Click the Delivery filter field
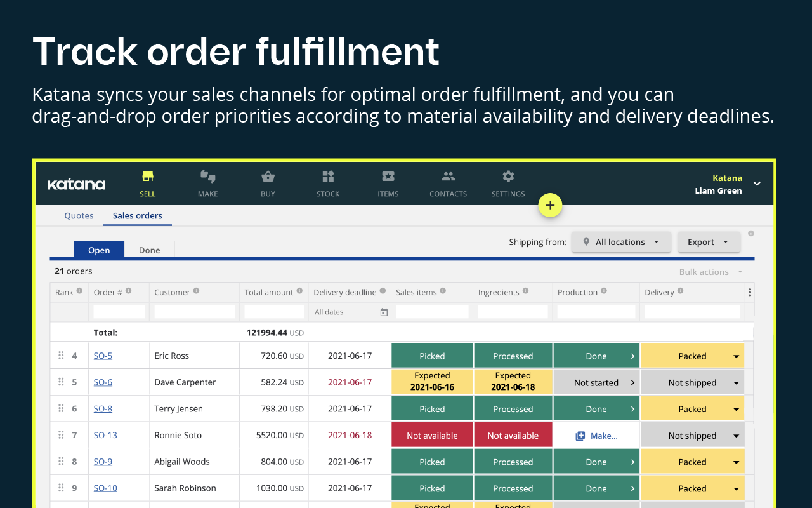 pos(692,312)
